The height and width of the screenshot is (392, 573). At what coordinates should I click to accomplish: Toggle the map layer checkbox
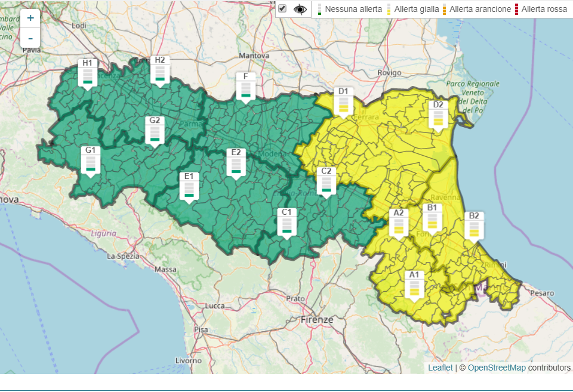(283, 9)
